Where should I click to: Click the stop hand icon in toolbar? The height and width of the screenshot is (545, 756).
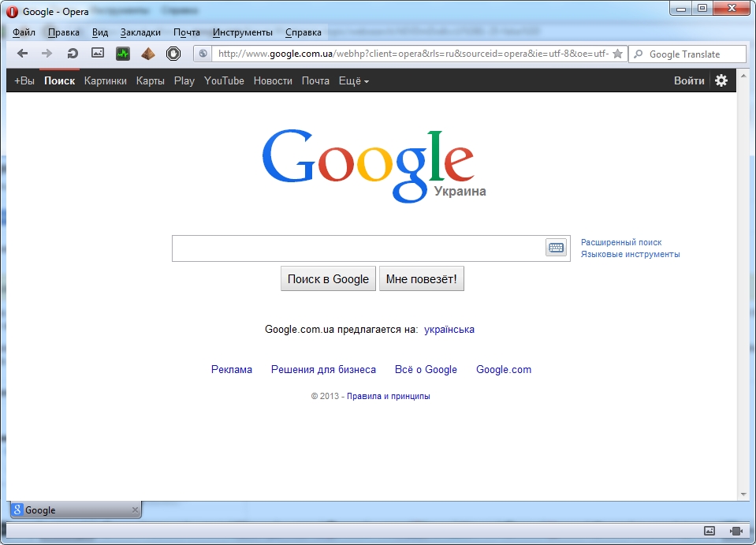(x=173, y=54)
